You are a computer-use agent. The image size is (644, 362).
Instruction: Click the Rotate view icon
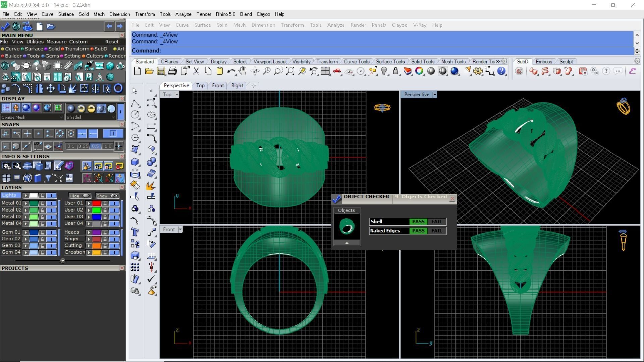[255, 71]
